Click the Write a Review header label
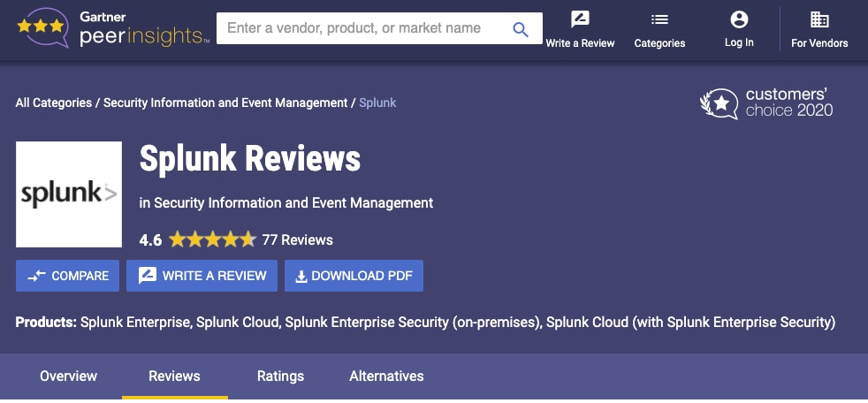Image resolution: width=868 pixels, height=403 pixels. [580, 43]
